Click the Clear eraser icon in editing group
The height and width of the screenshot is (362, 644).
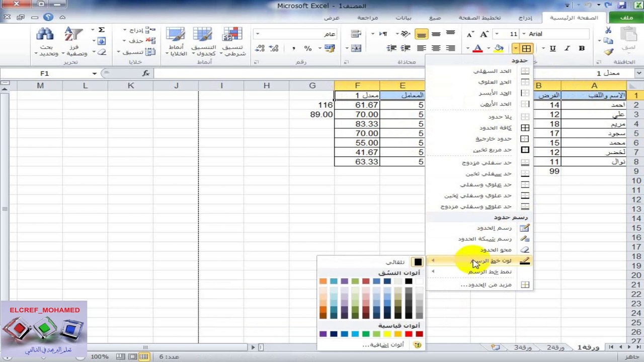click(101, 52)
